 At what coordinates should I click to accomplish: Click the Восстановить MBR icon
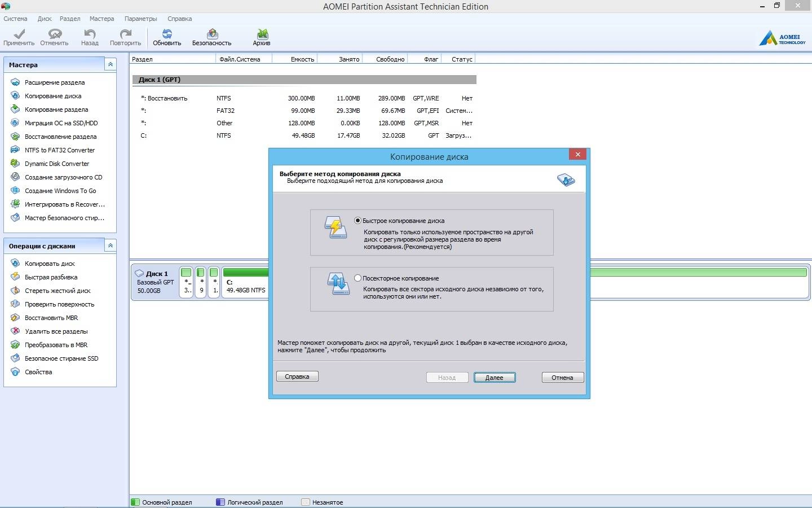click(x=15, y=318)
